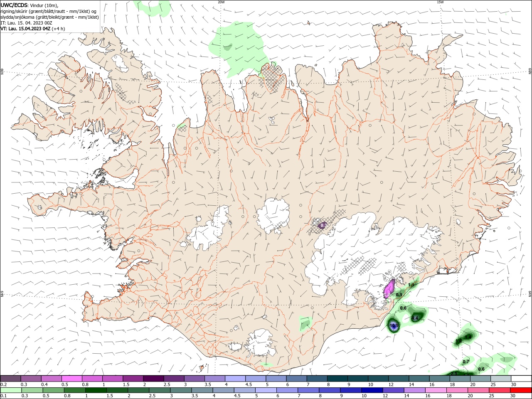Click the bright pink 0.5 snow legend swatch
This screenshot has height=399, width=532.
coord(71,378)
